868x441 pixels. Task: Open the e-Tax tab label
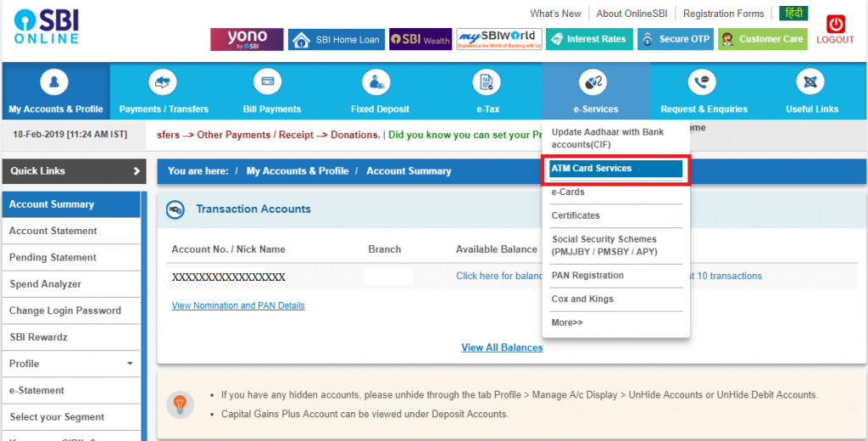[488, 109]
